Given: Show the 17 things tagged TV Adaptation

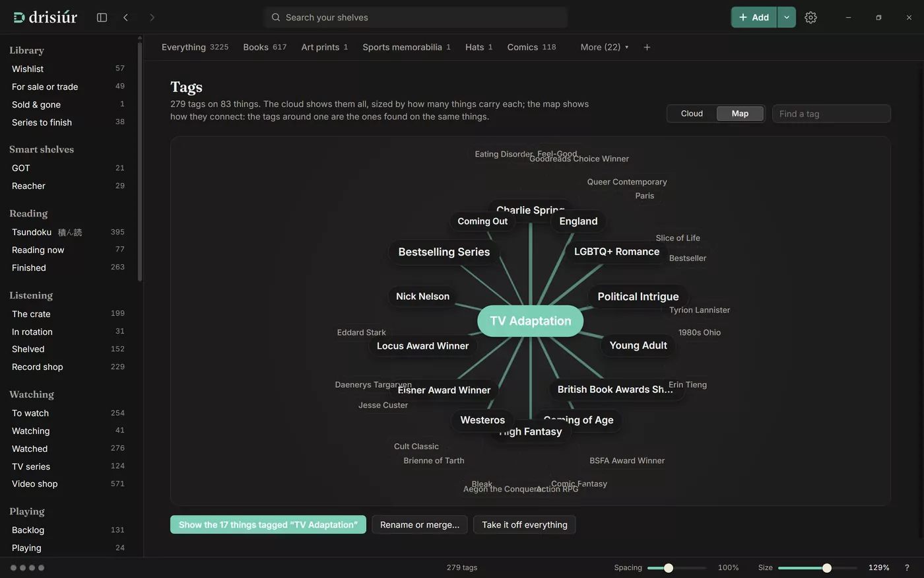Looking at the screenshot, I should [x=268, y=524].
